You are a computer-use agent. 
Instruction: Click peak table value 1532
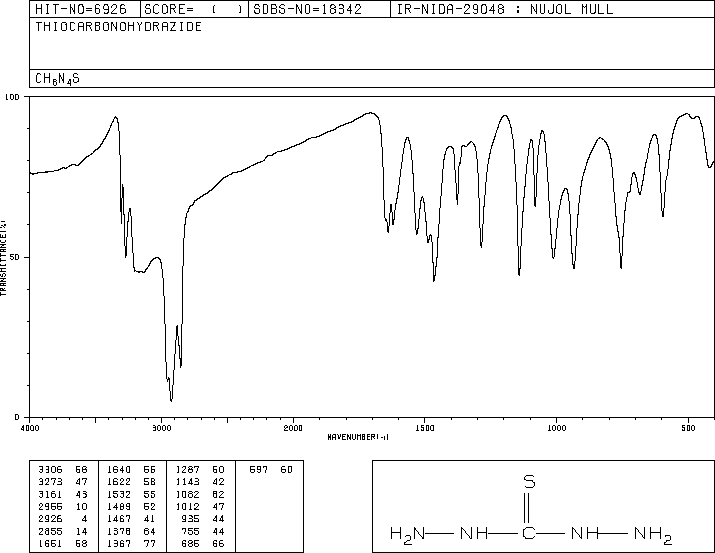119,494
